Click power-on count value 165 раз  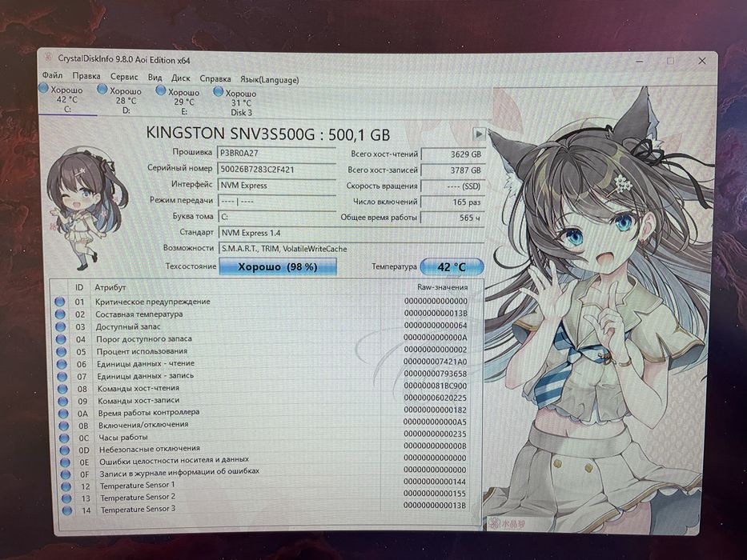453,202
